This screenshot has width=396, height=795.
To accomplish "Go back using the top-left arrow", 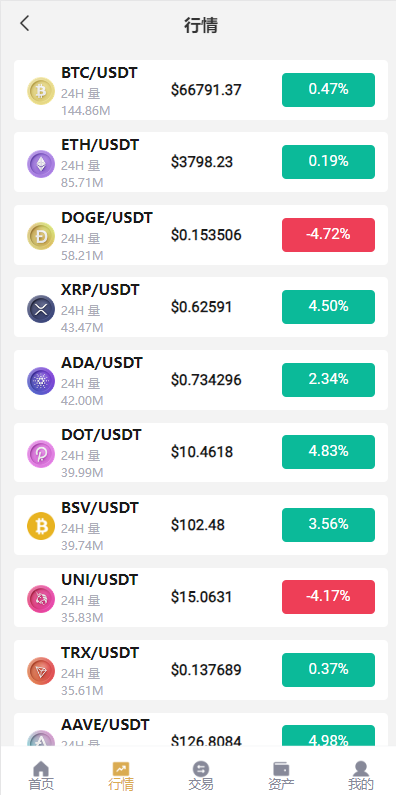I will pyautogui.click(x=24, y=23).
